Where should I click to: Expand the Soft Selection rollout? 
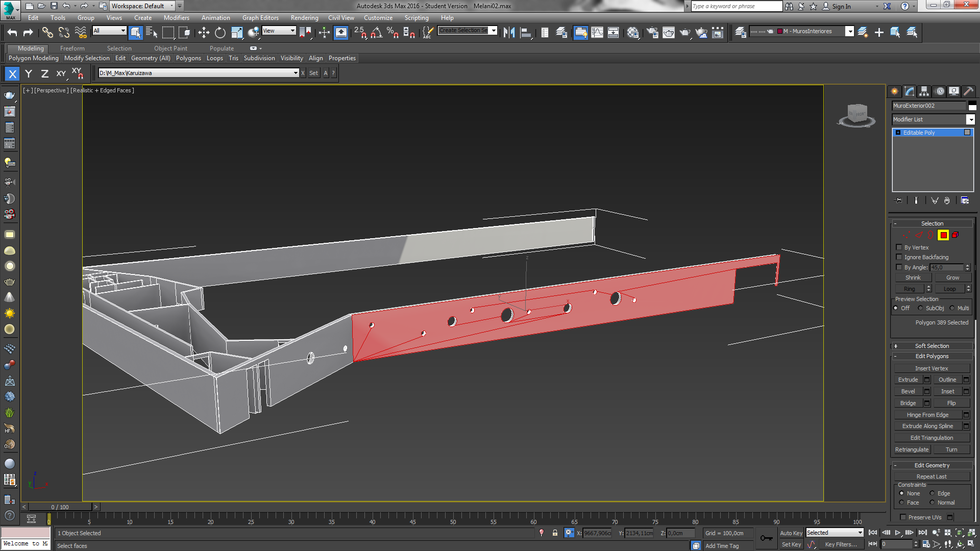(932, 346)
